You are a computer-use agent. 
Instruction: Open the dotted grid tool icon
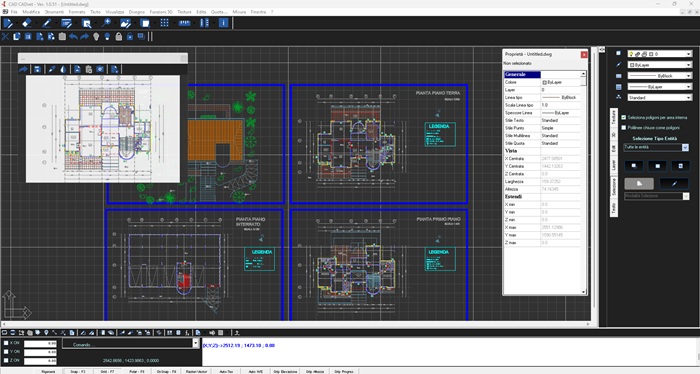point(165,23)
